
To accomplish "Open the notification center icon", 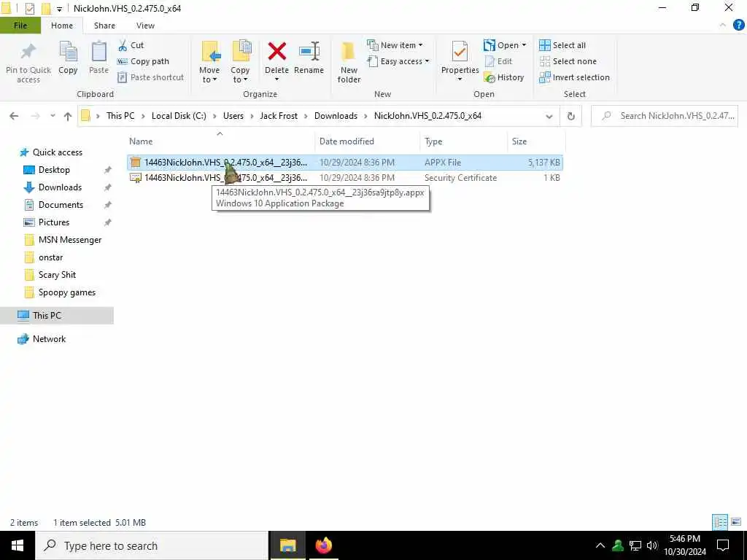I will (723, 545).
